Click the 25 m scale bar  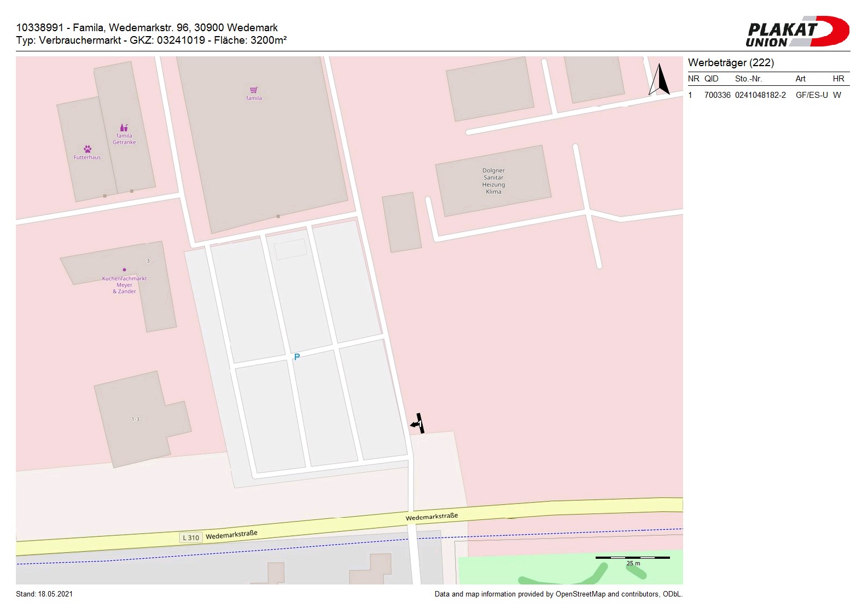632,558
